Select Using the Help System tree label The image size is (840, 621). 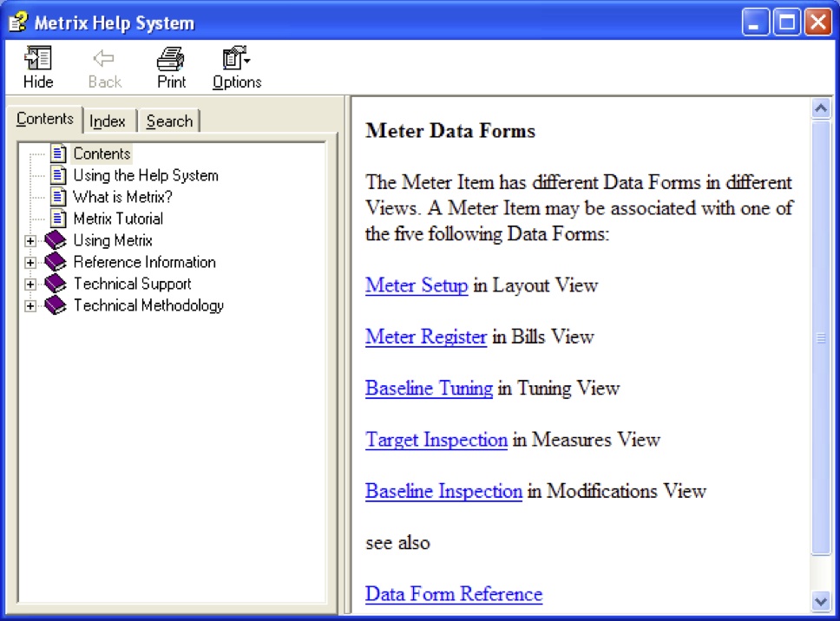[x=146, y=175]
